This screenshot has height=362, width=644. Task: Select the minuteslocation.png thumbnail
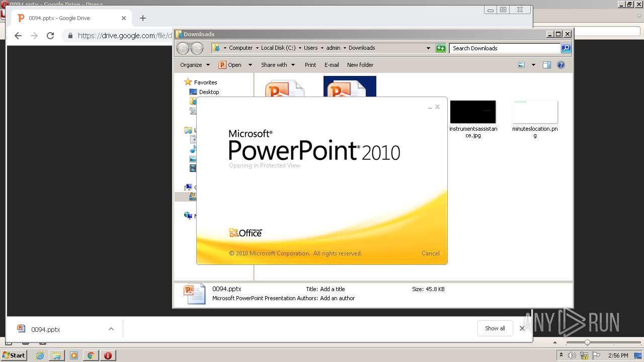535,112
